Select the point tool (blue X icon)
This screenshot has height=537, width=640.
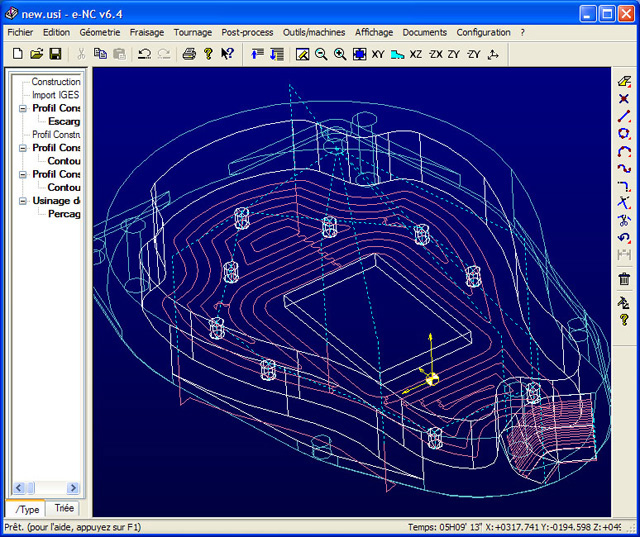(x=624, y=98)
